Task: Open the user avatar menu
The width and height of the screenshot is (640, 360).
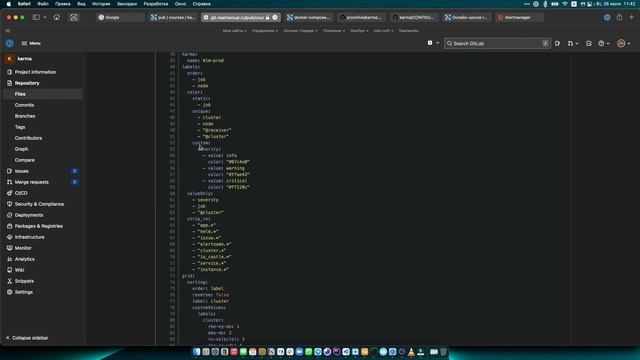Action: 623,43
